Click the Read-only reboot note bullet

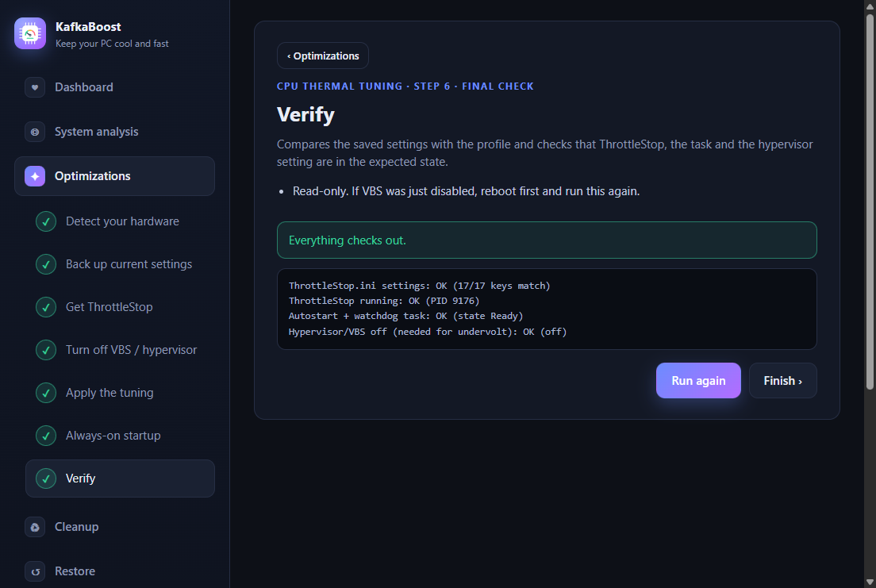point(466,191)
